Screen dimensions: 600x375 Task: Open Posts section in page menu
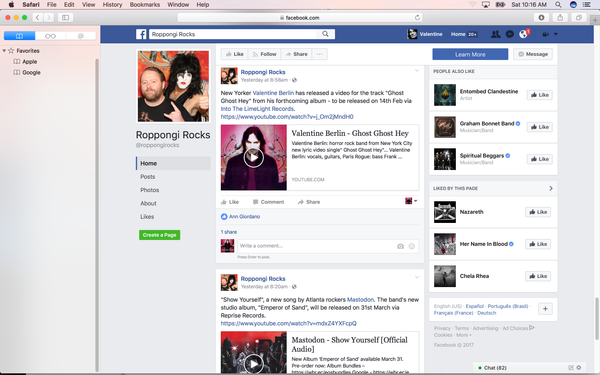(148, 177)
